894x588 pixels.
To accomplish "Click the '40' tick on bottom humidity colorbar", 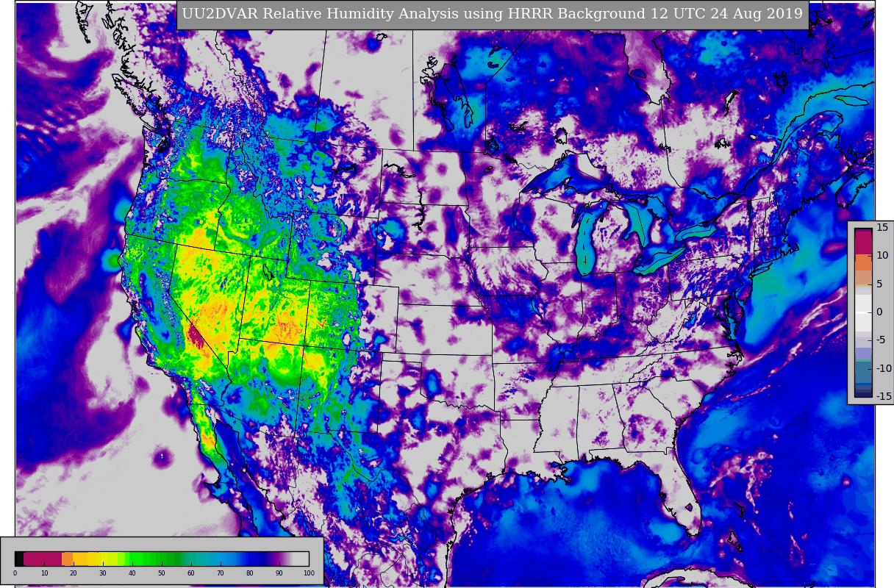I will point(132,573).
